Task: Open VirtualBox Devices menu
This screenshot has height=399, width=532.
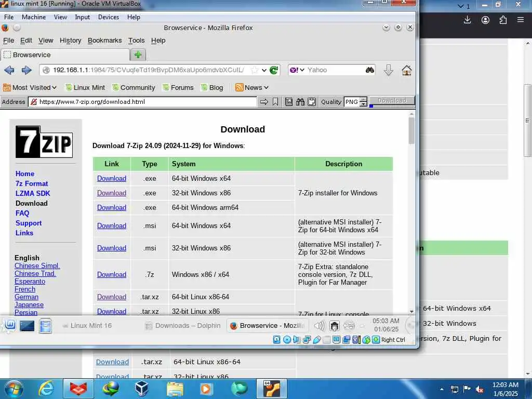Action: click(109, 17)
